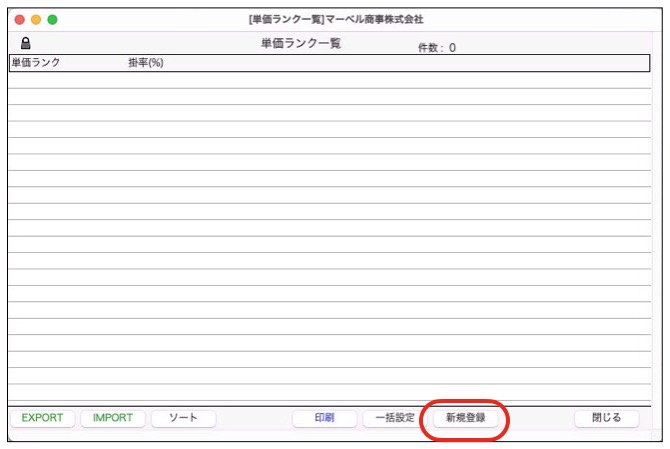Screen dimensions: 670x449
Task: Click the 件数 record count label
Action: point(436,47)
